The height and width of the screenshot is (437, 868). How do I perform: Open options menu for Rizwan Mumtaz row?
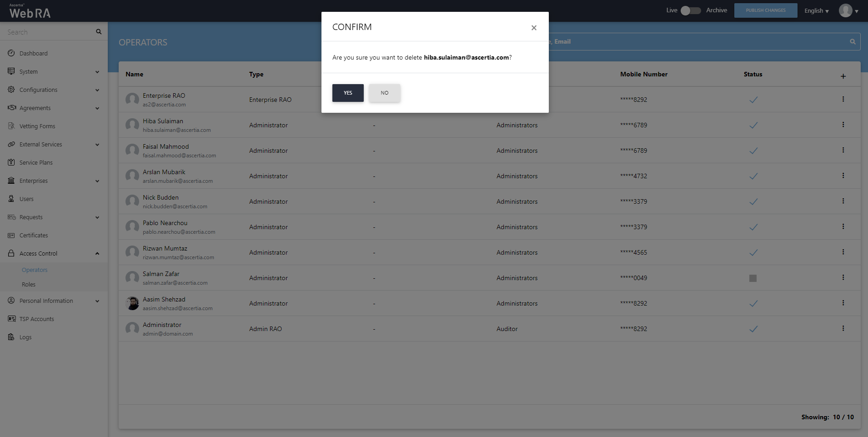coord(843,252)
